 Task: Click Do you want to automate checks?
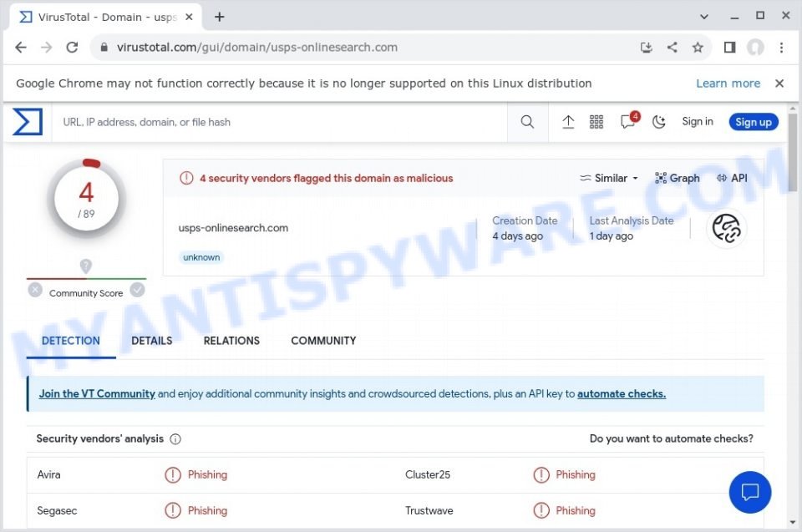pyautogui.click(x=671, y=439)
